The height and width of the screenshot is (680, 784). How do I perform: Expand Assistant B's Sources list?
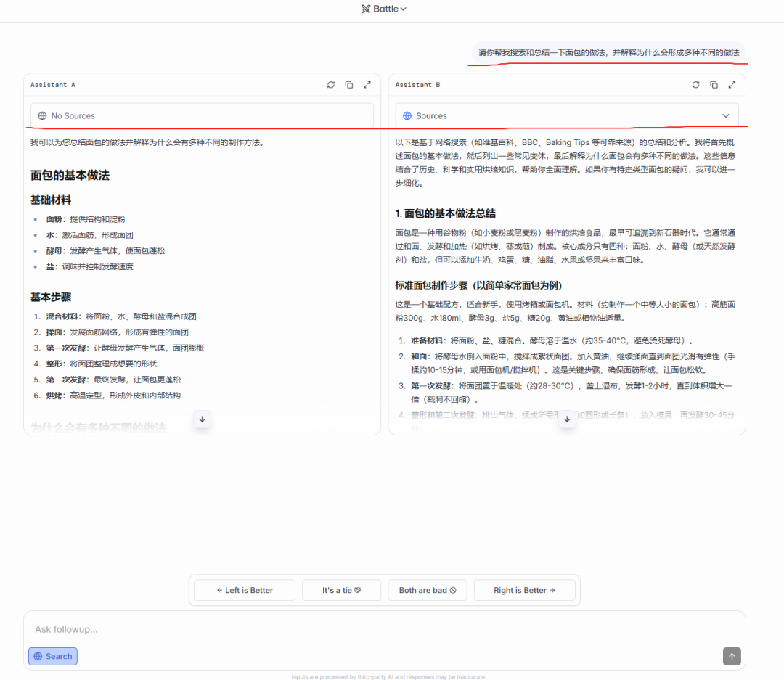tap(566, 115)
